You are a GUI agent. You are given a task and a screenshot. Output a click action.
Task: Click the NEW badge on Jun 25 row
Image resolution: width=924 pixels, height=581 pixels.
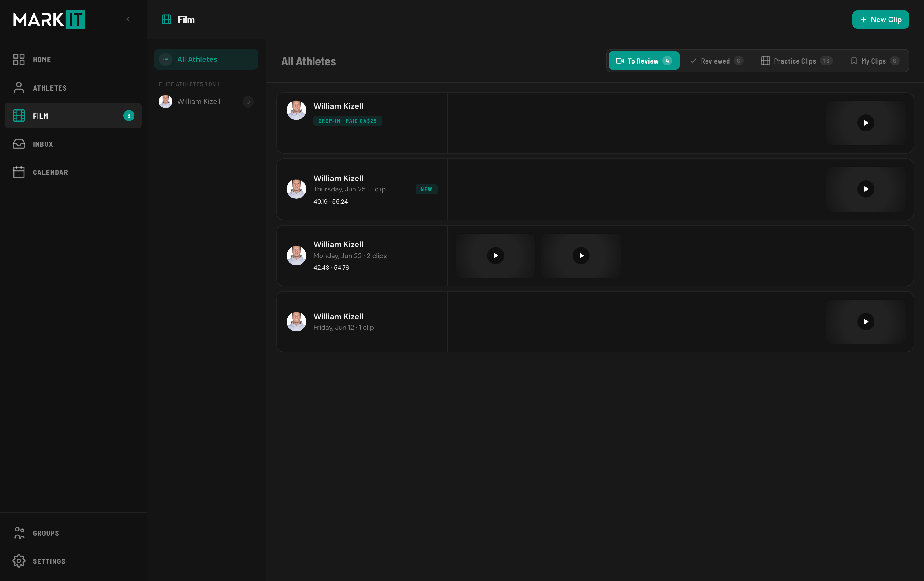click(426, 189)
